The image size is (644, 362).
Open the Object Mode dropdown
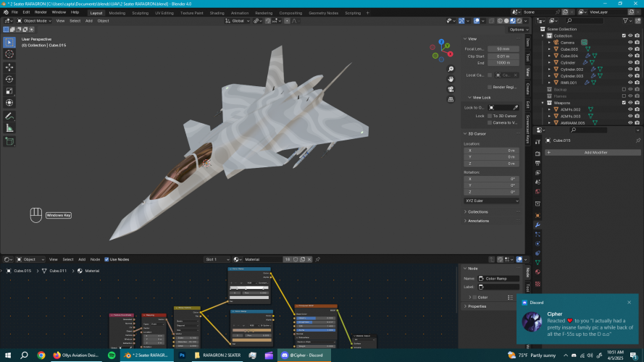pyautogui.click(x=34, y=20)
